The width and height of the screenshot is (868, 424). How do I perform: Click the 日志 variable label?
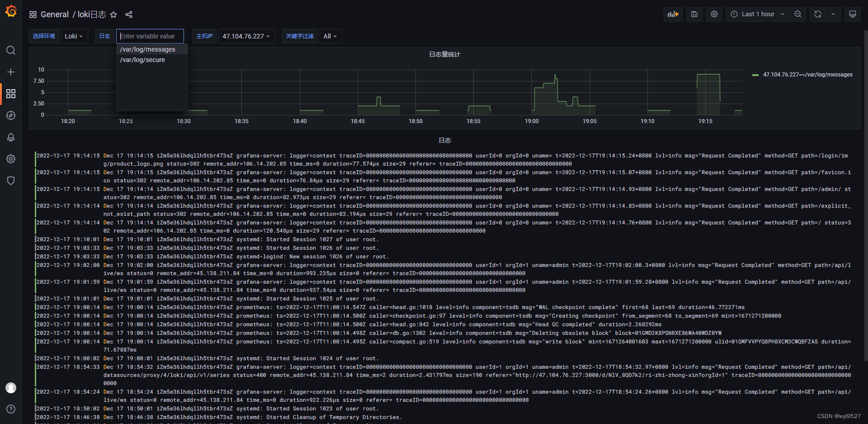(104, 36)
